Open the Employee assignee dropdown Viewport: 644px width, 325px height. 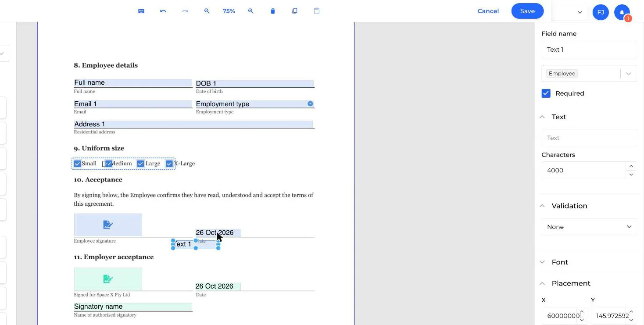point(589,74)
